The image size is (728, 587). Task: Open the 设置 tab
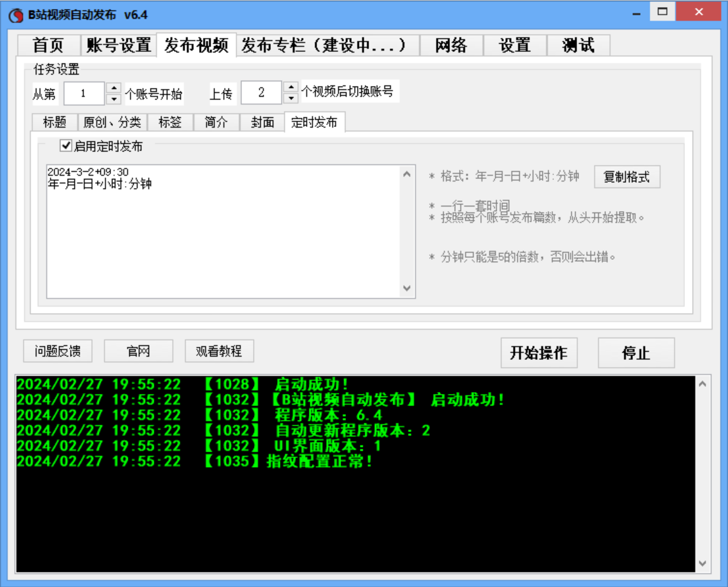pyautogui.click(x=515, y=46)
